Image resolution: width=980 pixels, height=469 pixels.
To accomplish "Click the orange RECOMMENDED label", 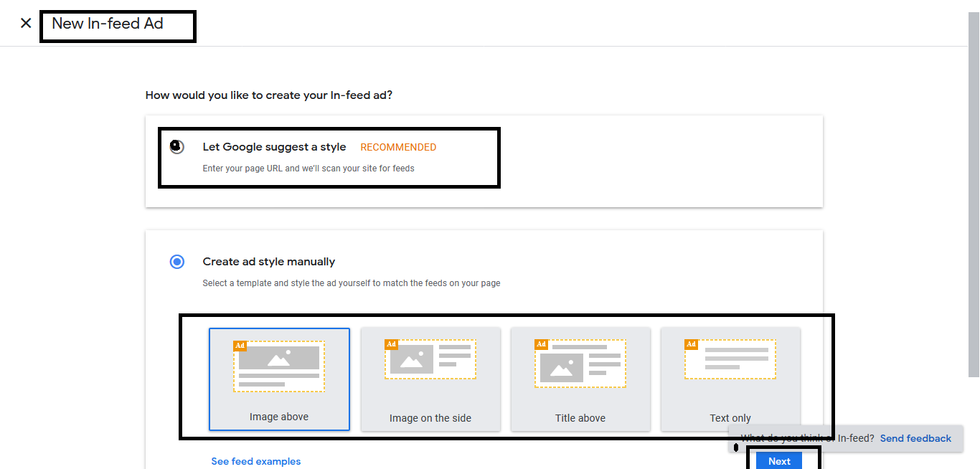I will click(398, 147).
